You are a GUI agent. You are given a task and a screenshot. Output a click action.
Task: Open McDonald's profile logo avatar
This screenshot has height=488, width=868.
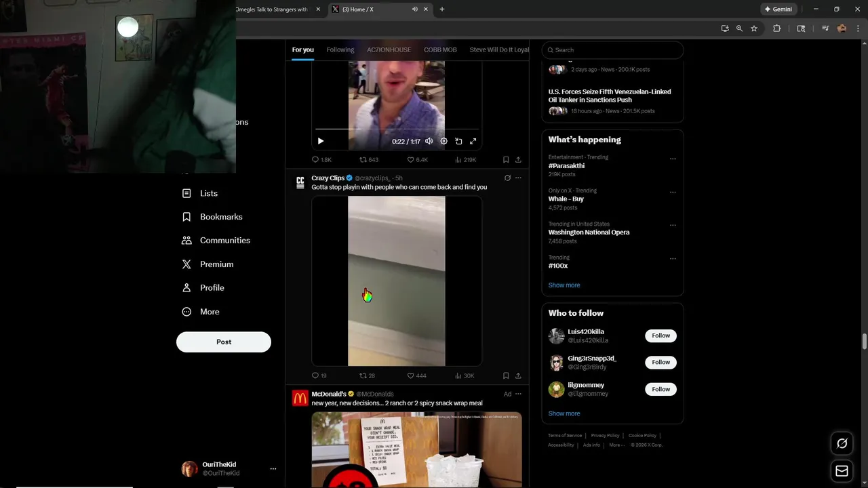point(300,398)
